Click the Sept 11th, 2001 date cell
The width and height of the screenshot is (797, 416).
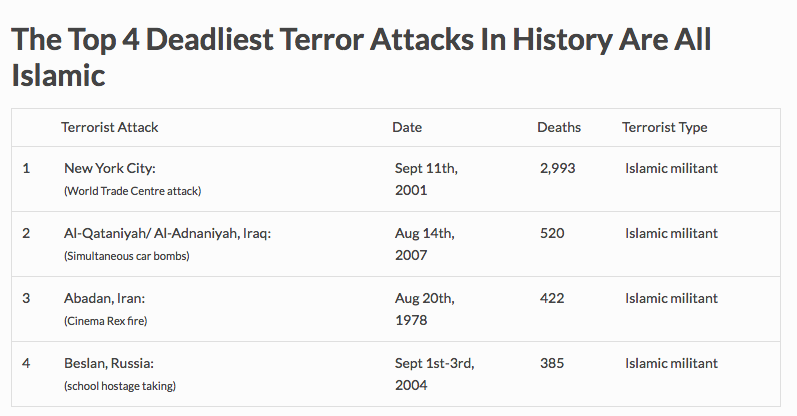pos(425,178)
